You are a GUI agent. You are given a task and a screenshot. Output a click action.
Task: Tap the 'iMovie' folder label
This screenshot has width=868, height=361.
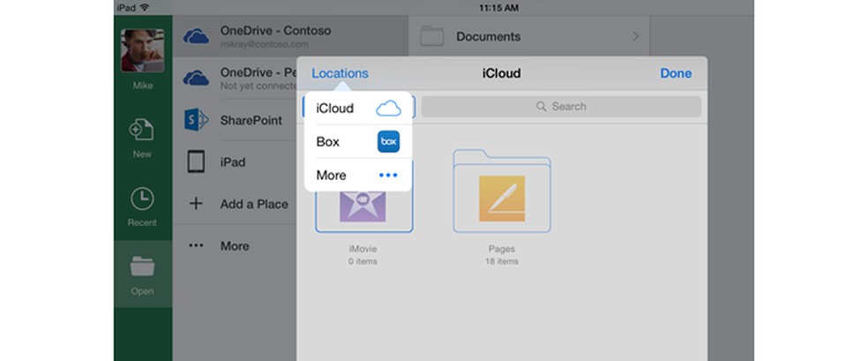click(363, 249)
